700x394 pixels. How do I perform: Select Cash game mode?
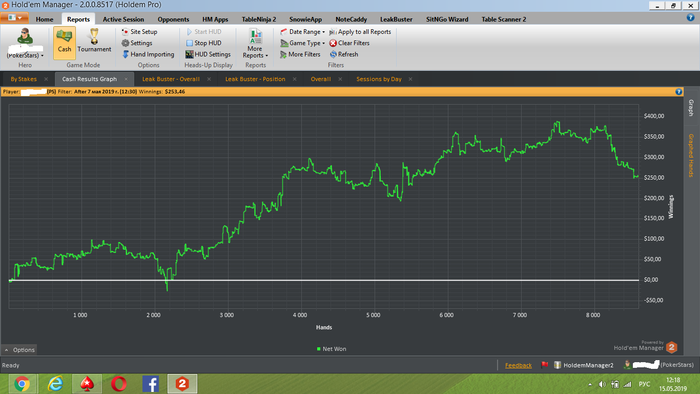64,42
